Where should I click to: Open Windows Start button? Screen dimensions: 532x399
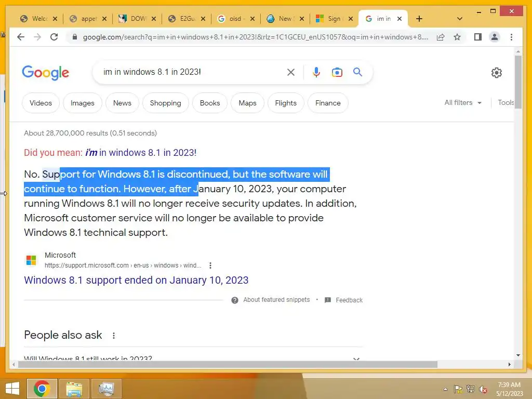tap(12, 389)
